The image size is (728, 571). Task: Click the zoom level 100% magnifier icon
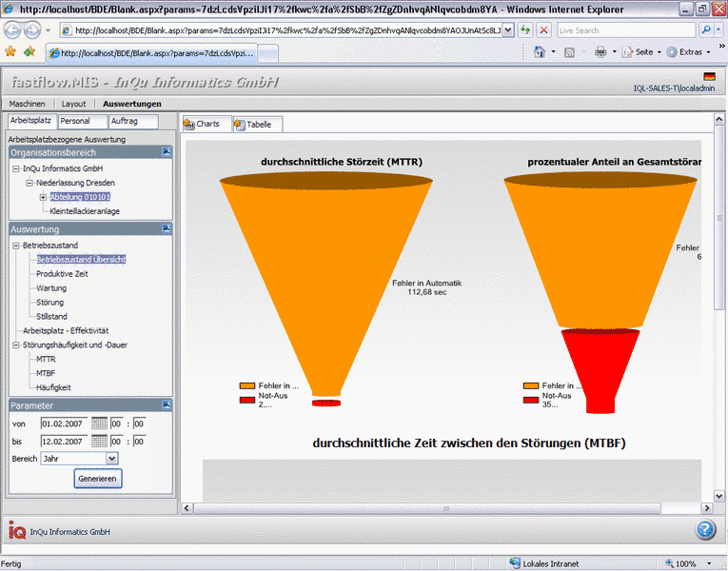669,563
